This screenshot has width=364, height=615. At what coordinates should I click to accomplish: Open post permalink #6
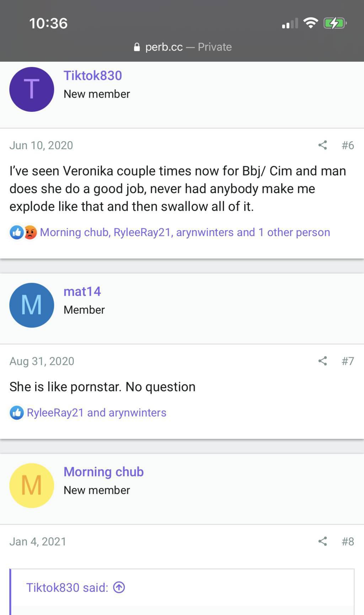(348, 145)
